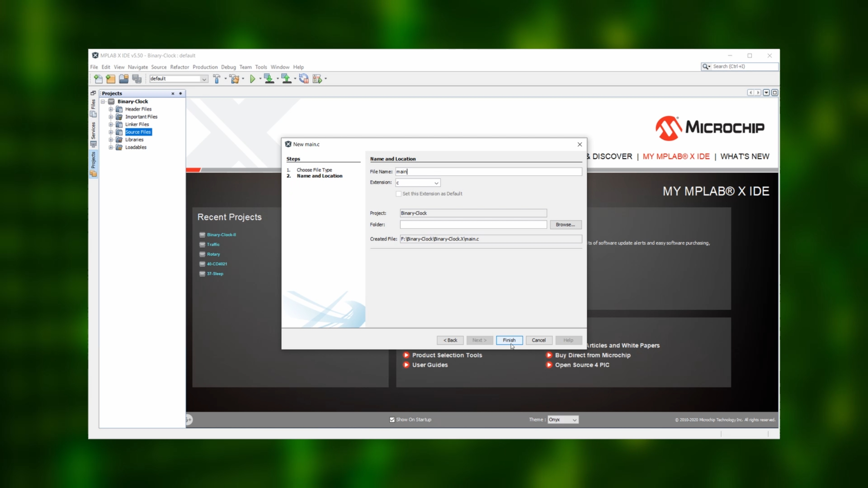This screenshot has height=488, width=868.
Task: Click the Hold in Reset icon
Action: pyautogui.click(x=304, y=79)
